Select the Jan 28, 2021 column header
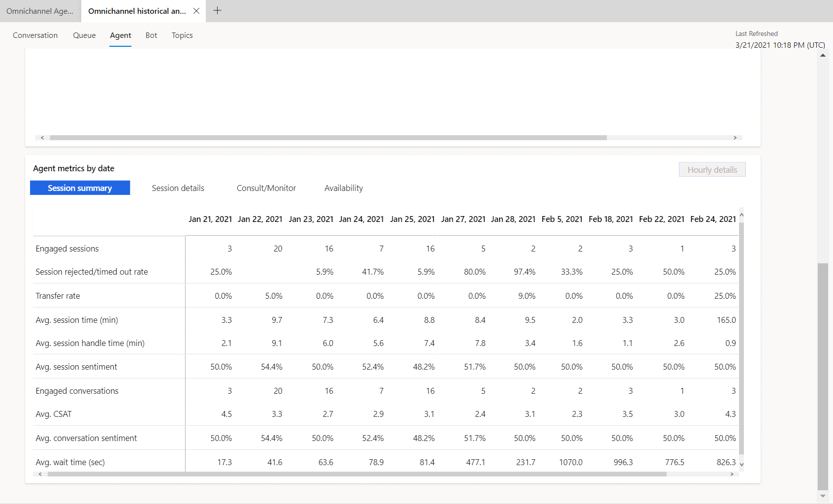Viewport: 833px width, 504px height. click(513, 219)
